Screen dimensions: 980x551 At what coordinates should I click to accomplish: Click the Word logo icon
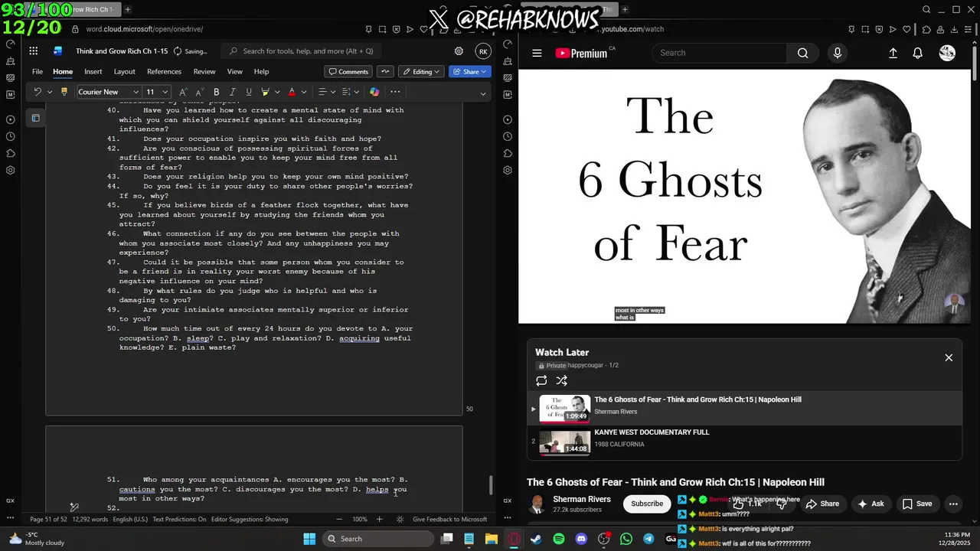(x=57, y=51)
